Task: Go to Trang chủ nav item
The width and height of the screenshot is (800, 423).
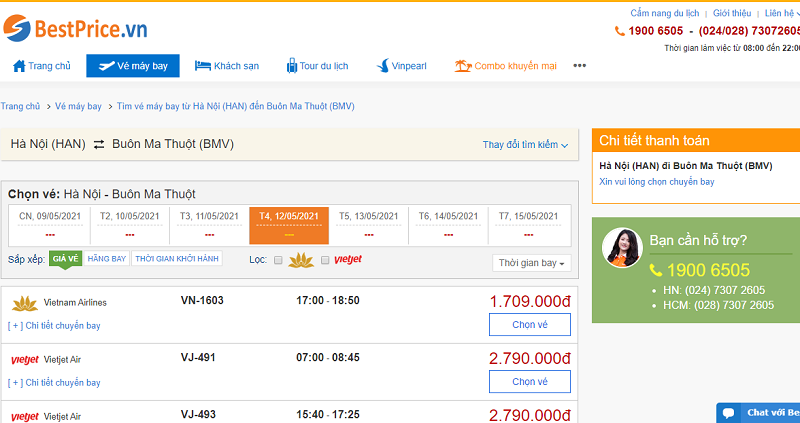Action: point(42,66)
